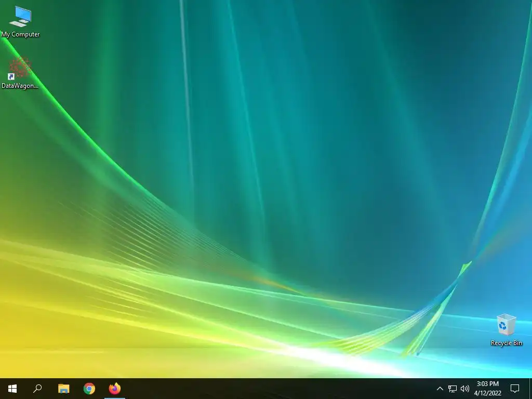Viewport: 532px width, 399px height.
Task: Select the Recycle Bin icon
Action: [506, 330]
